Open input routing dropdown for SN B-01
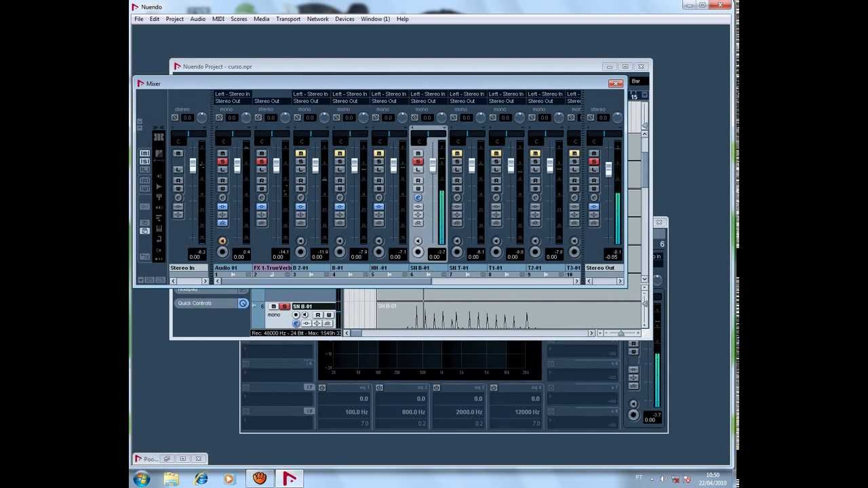868x488 pixels. pyautogui.click(x=429, y=94)
